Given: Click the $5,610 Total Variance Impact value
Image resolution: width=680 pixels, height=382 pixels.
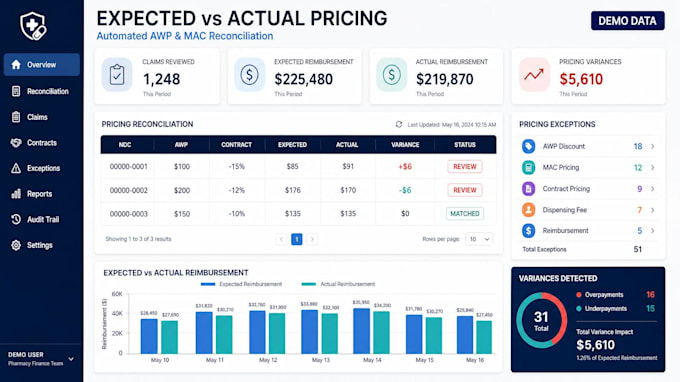Looking at the screenshot, I should coord(595,345).
